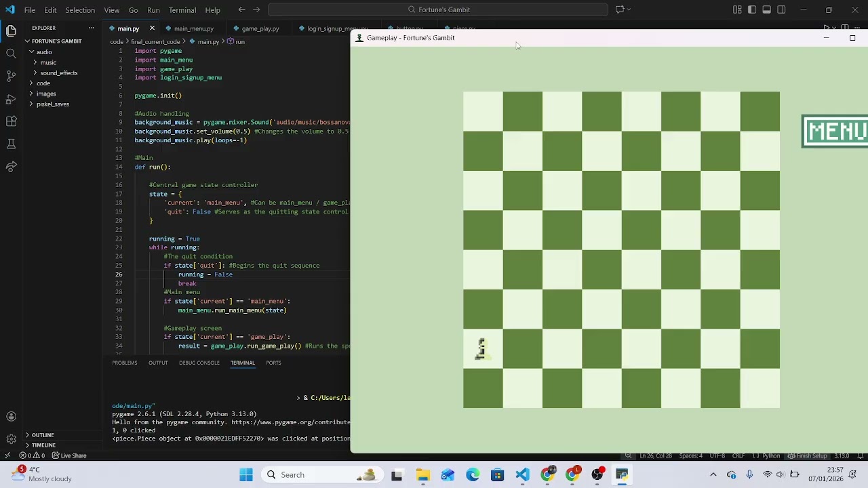This screenshot has width=868, height=488.
Task: Click the MENU button in game window
Action: 835,131
